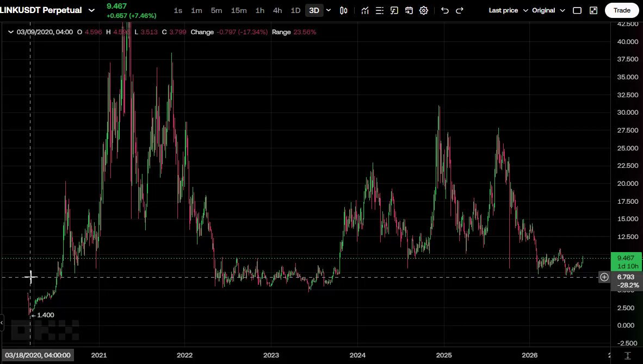
Task: Open the Last price dropdown
Action: click(x=508, y=11)
